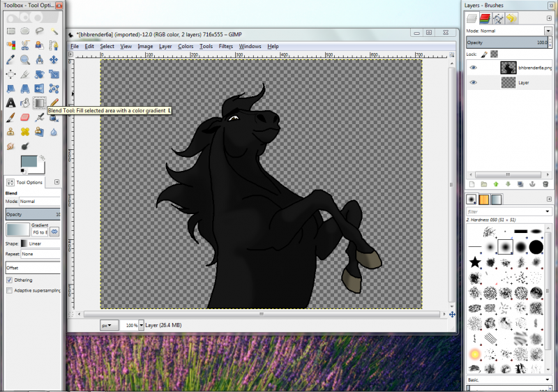Choose the Foreground Select tool
This screenshot has height=392, width=558.
[40, 45]
